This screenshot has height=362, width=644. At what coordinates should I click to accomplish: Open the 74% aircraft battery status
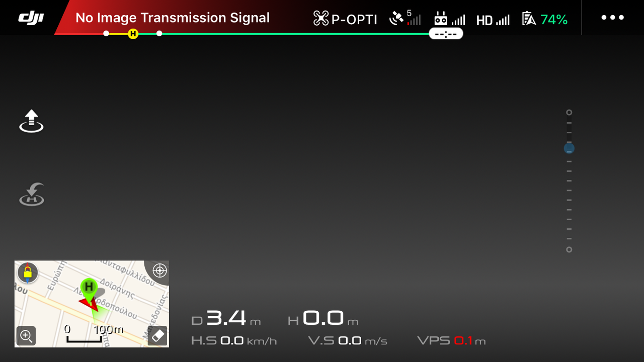[x=545, y=19]
